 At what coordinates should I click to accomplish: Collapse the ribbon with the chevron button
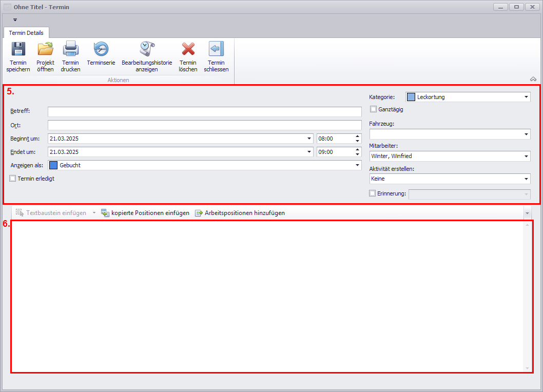coord(533,79)
